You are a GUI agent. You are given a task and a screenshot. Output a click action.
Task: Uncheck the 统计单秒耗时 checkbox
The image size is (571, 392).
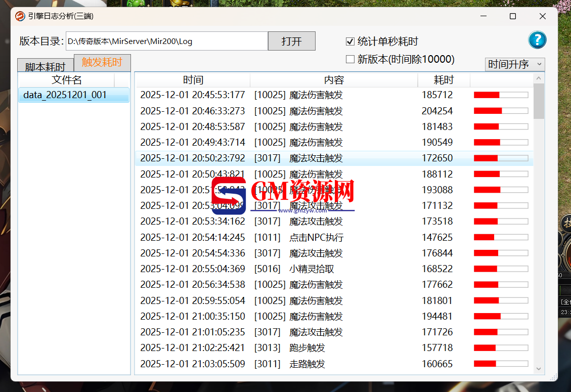350,41
